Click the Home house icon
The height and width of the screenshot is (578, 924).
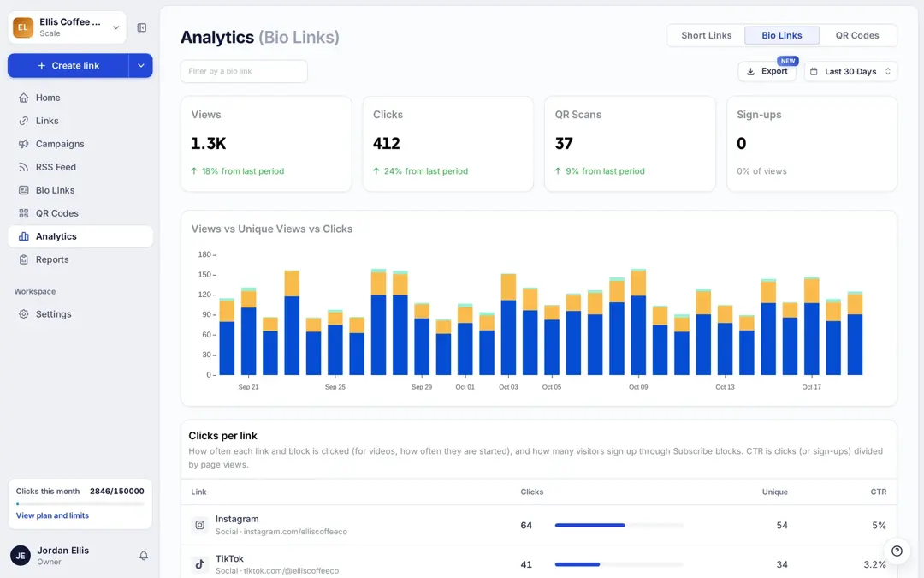[x=24, y=98]
